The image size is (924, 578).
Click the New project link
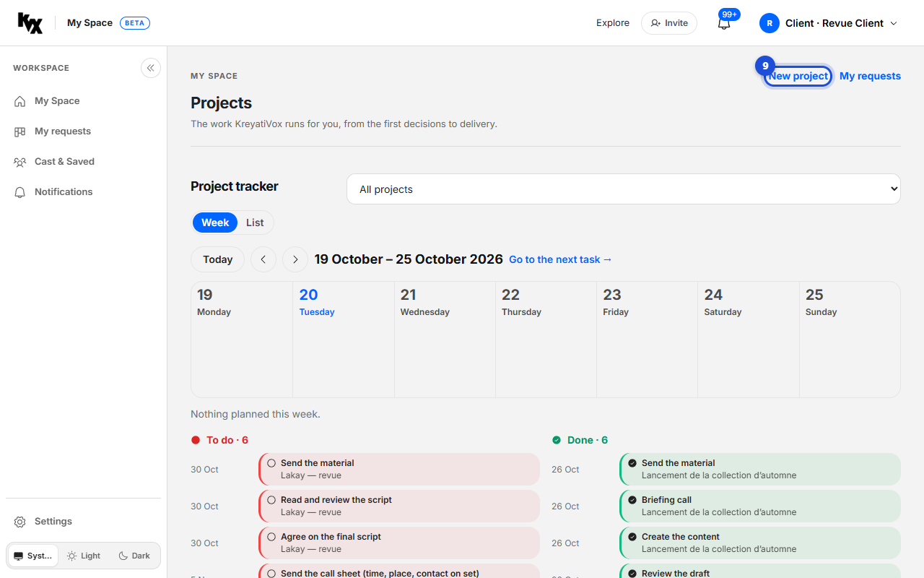[798, 76]
